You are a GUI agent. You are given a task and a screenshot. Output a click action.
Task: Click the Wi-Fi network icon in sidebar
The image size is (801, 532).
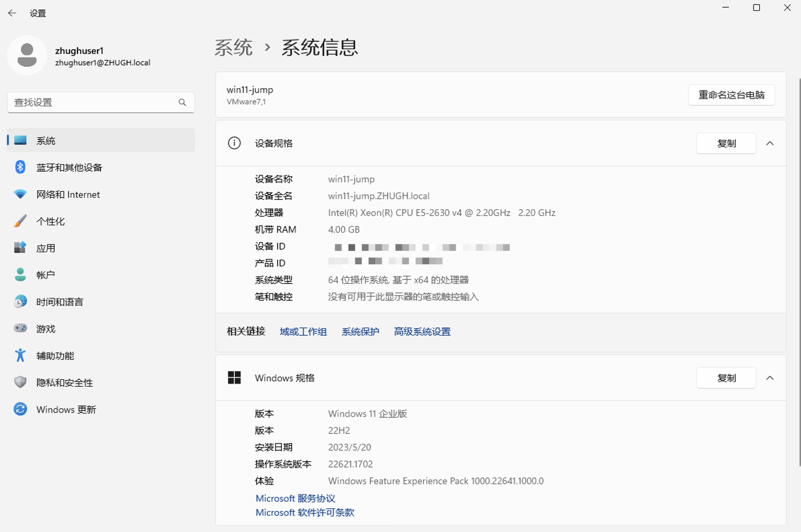(21, 194)
